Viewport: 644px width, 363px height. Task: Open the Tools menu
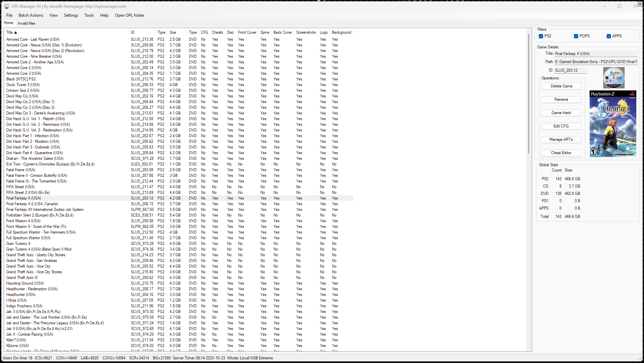click(89, 15)
